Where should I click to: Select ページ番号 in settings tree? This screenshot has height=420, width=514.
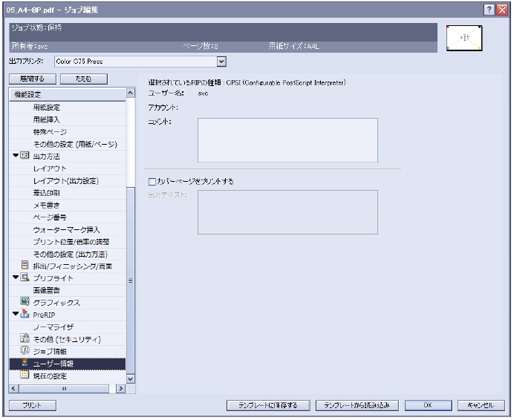[x=50, y=217]
